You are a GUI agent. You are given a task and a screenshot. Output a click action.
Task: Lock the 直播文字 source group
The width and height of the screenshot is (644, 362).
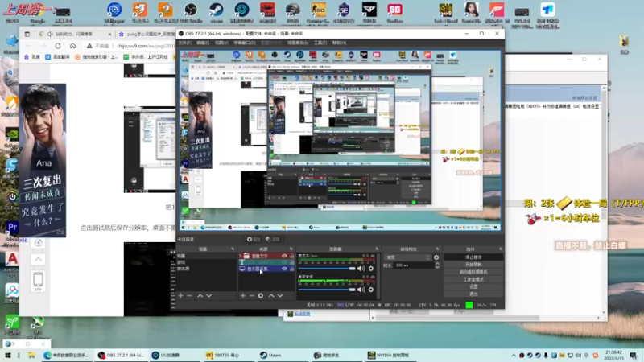tap(292, 256)
